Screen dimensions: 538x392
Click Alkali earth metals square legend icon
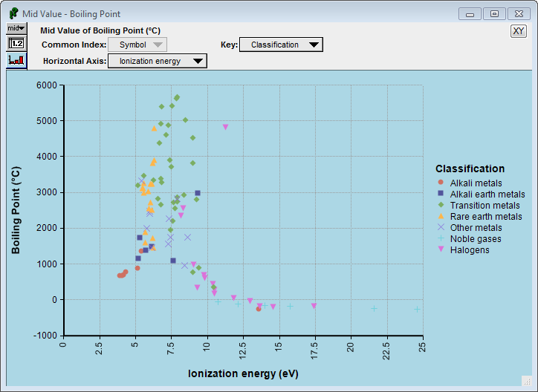441,194
